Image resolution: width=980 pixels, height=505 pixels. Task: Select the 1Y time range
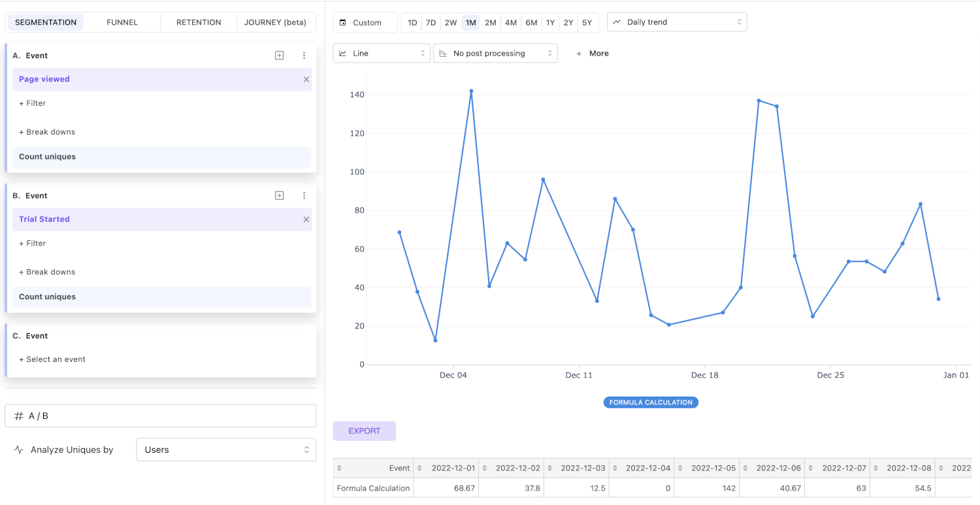click(x=550, y=22)
